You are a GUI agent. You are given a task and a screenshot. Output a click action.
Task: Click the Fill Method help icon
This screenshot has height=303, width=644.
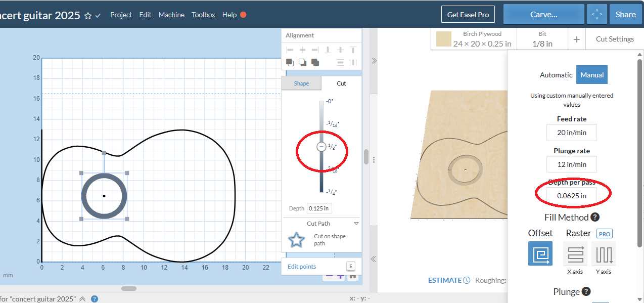click(x=595, y=218)
